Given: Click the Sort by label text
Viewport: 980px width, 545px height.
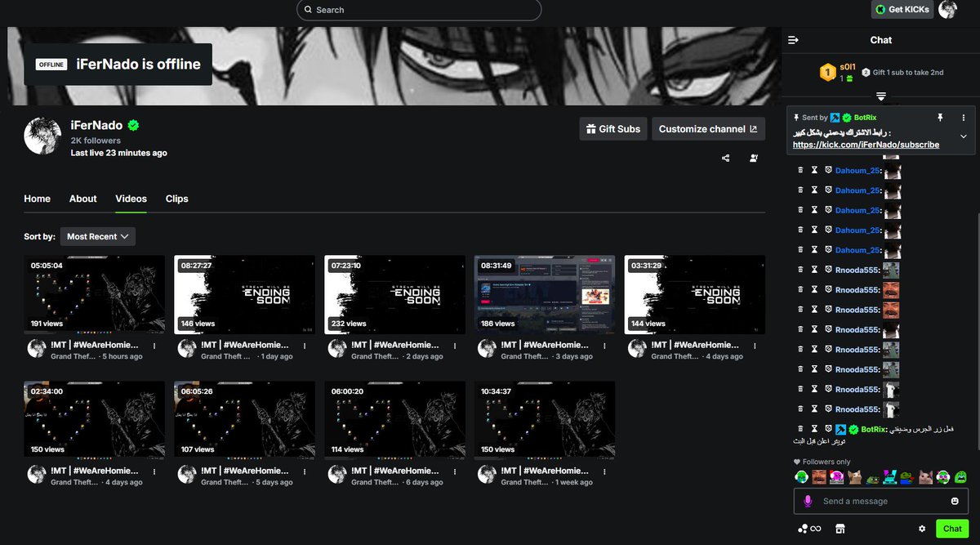Looking at the screenshot, I should click(40, 236).
